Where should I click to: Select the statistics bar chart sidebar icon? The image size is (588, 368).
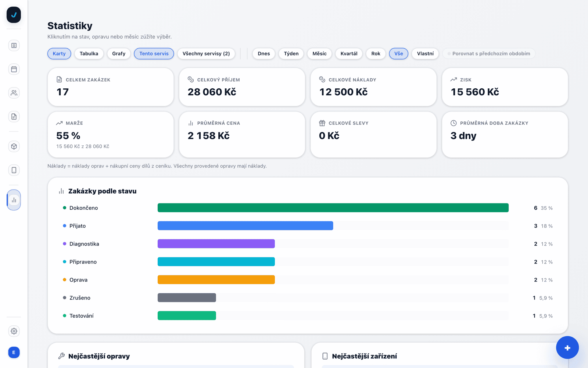(x=14, y=200)
